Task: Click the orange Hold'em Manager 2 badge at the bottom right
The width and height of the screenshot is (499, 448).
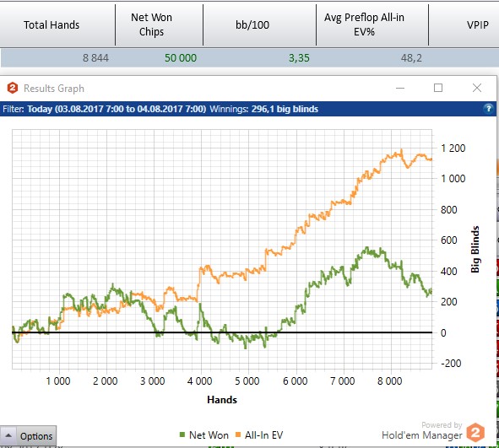Action: (475, 433)
